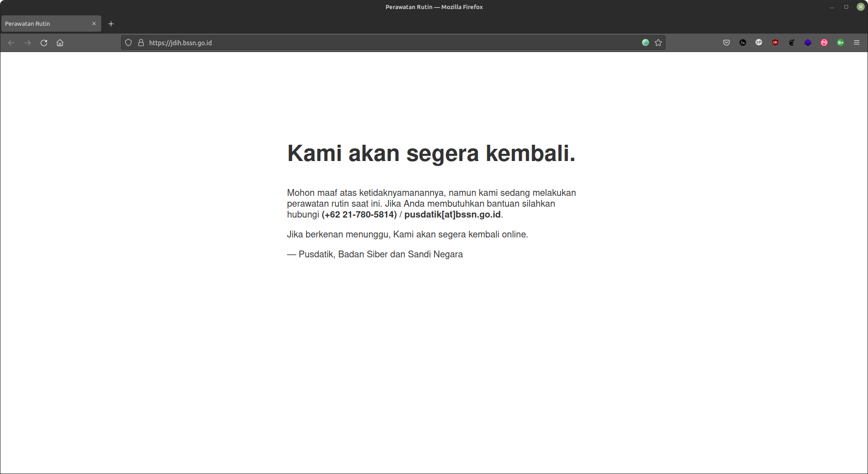This screenshot has width=868, height=474.
Task: Close the Perawatan Rutin tab
Action: [x=94, y=24]
